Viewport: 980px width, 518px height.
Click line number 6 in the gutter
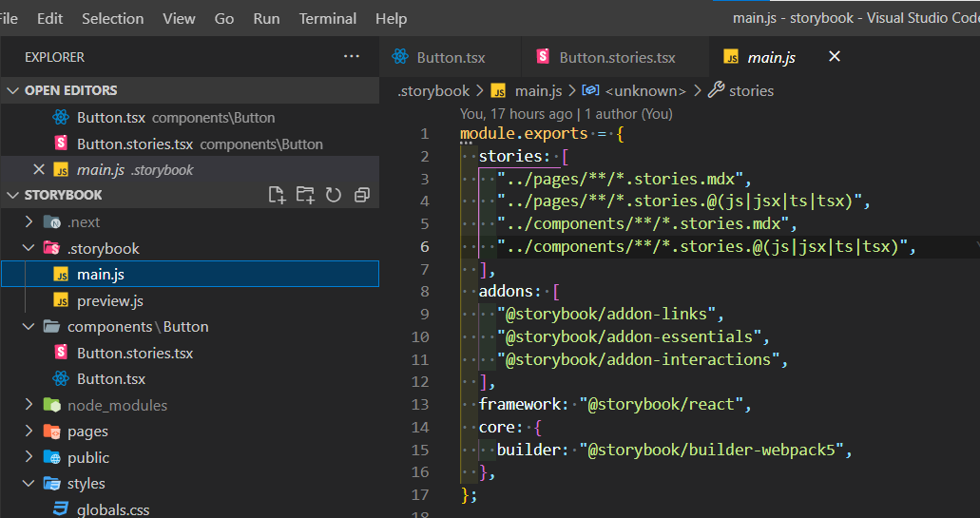(425, 247)
